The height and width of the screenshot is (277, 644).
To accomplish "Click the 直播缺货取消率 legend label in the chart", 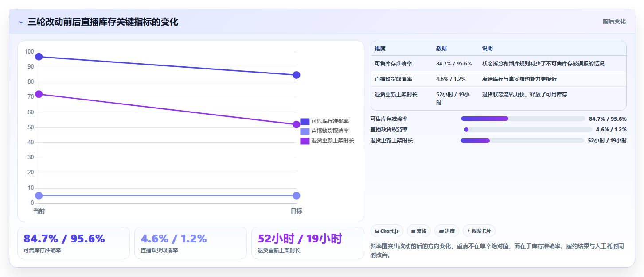I will [x=330, y=131].
